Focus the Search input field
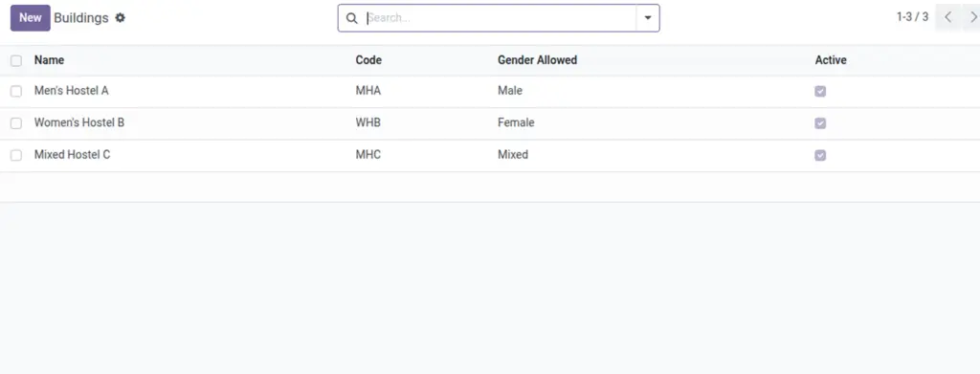980x374 pixels. (x=500, y=18)
